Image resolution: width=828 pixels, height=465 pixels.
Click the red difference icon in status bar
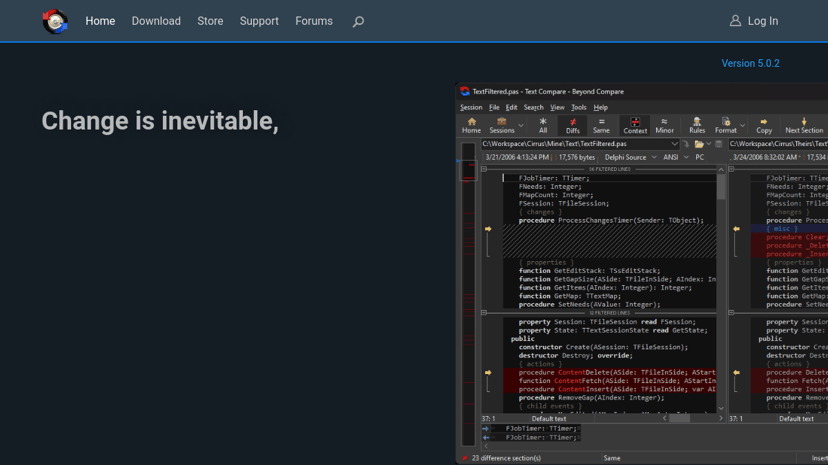point(465,458)
